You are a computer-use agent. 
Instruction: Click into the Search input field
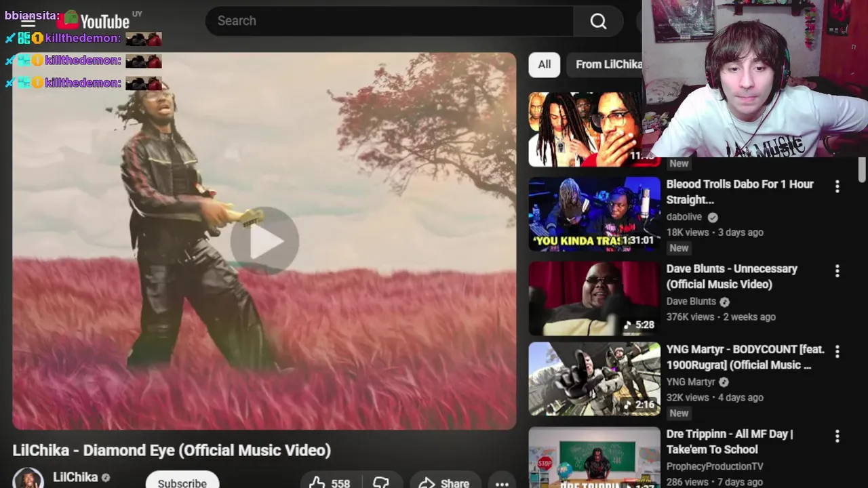[x=390, y=21]
